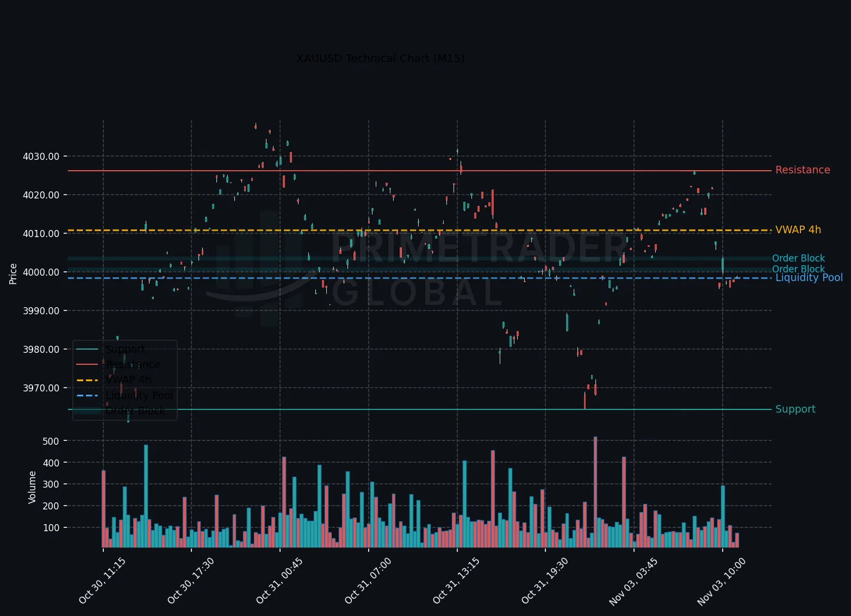
Task: Click the 500 volume axis label
Action: (x=51, y=441)
